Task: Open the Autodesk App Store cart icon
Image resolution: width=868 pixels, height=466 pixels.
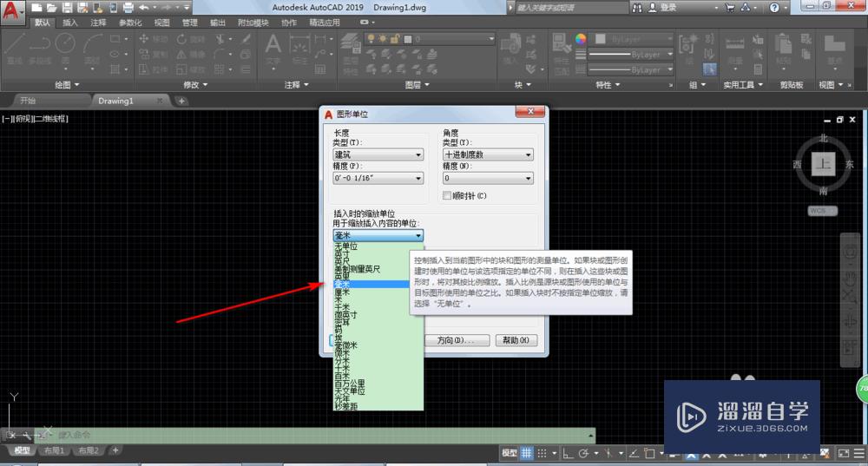Action: (730, 8)
